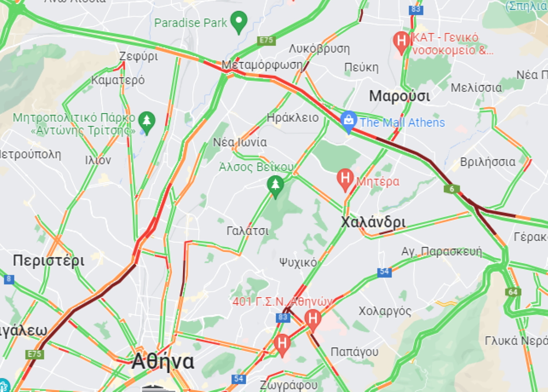Open the 401 Γ.Σ.Ν. Αθηνών hospital marker

click(313, 320)
